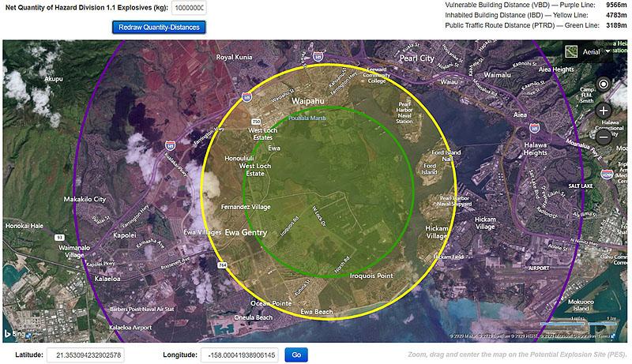This screenshot has height=364, width=632.
Task: Click the Waipahu map label
Action: click(308, 100)
